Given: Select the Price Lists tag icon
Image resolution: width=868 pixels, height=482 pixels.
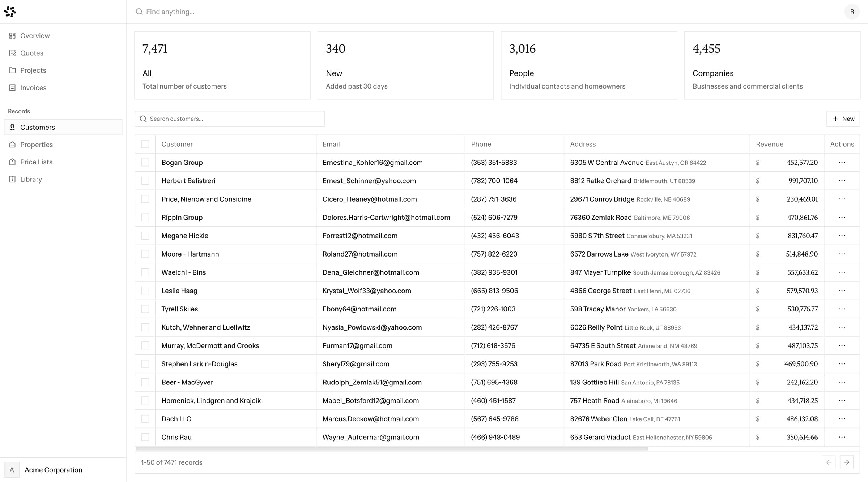Looking at the screenshot, I should (13, 162).
